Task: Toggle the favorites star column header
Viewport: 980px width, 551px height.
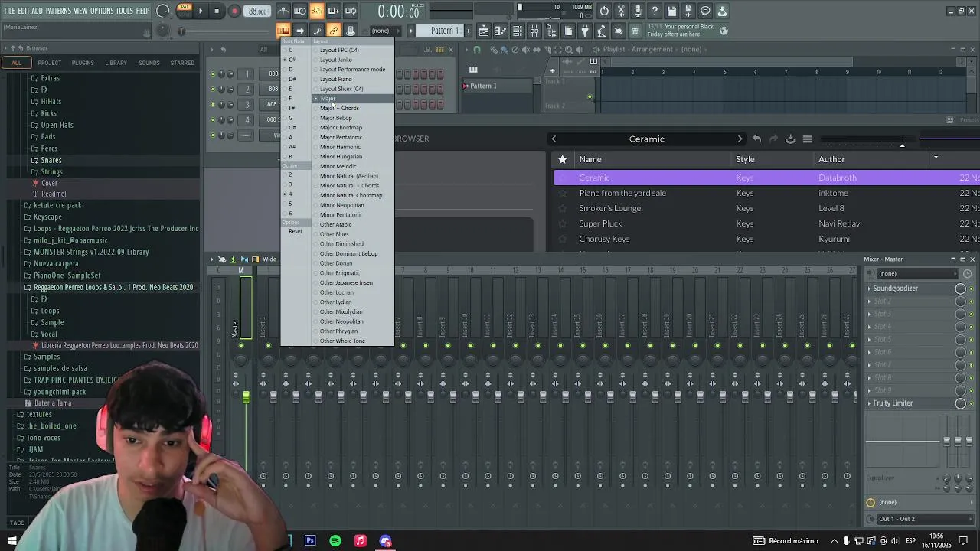Action: click(x=563, y=159)
